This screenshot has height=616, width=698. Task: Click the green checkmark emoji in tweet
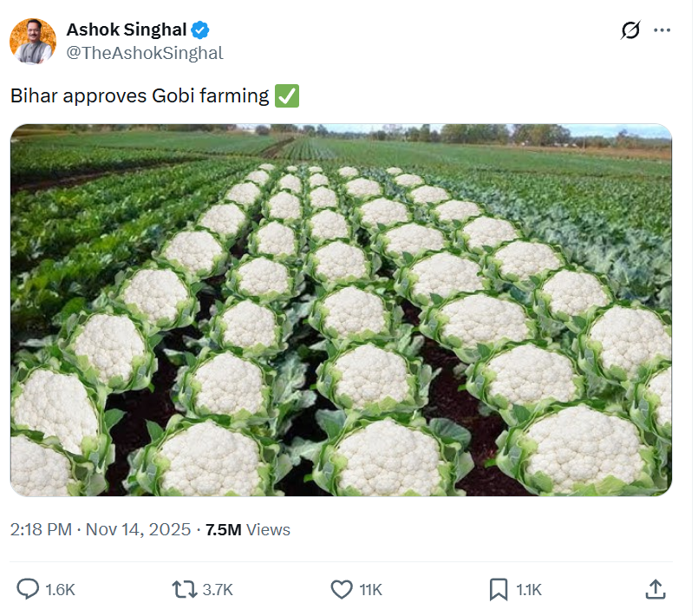click(287, 95)
